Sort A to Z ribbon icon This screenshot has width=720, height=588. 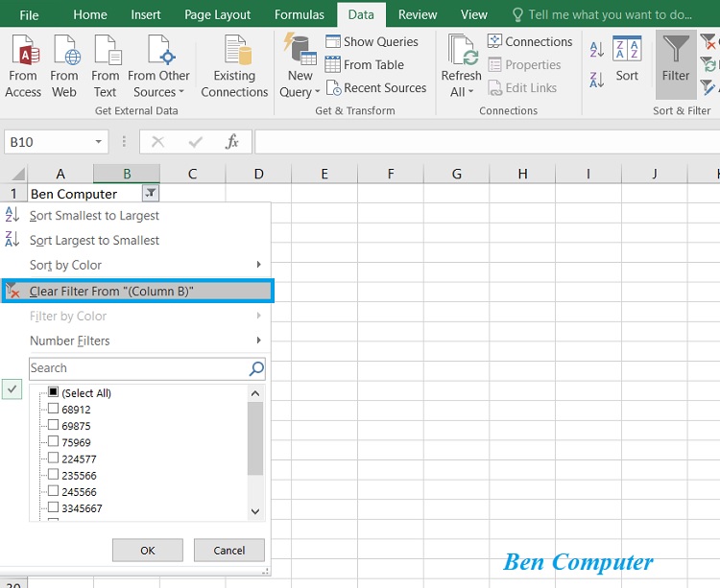pos(597,50)
